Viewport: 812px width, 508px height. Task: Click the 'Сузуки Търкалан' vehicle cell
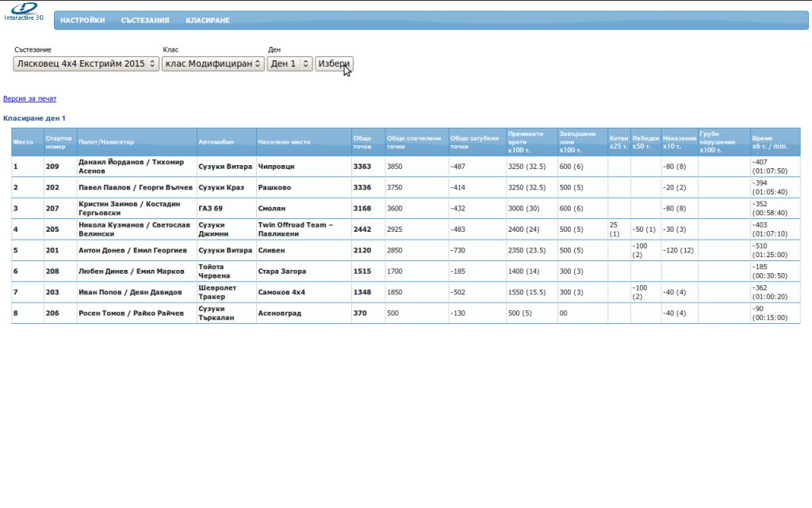pyautogui.click(x=226, y=313)
